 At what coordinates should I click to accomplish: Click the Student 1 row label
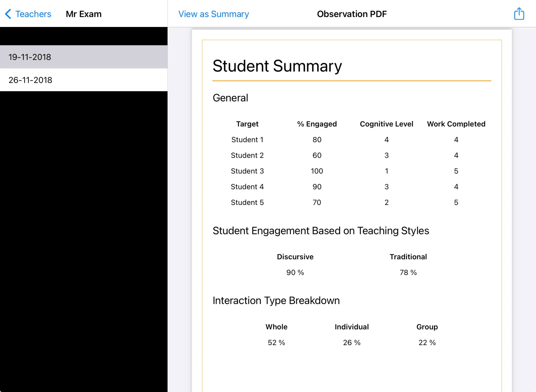(x=247, y=140)
